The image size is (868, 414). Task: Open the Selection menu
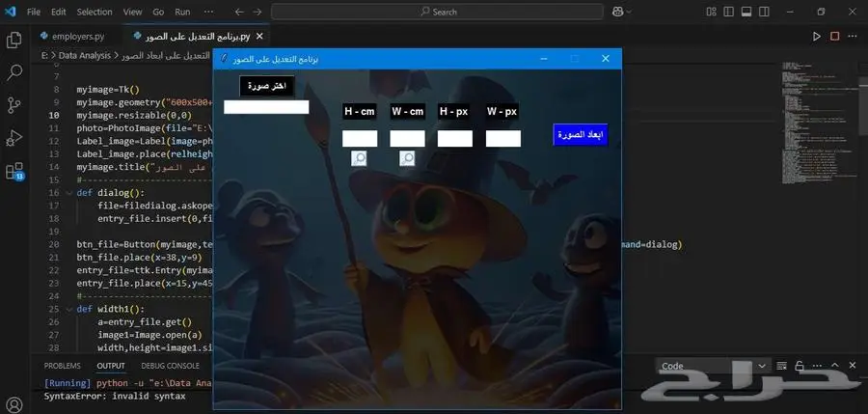(95, 12)
